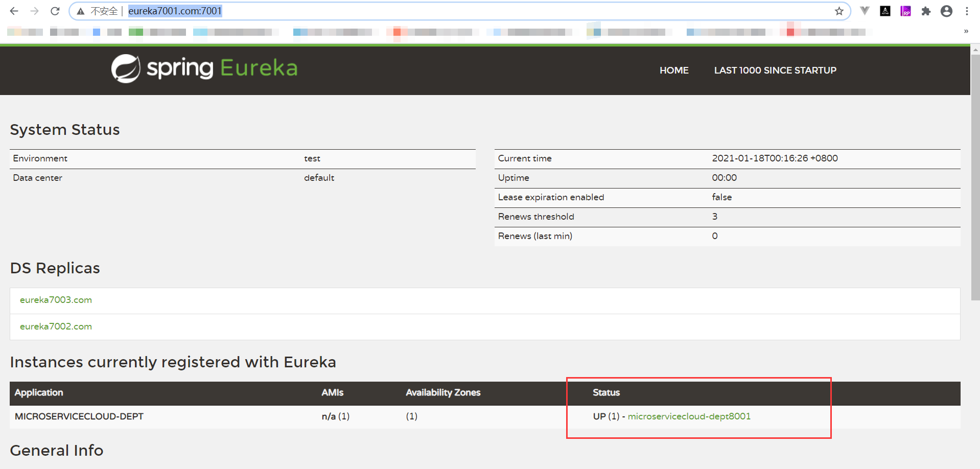Click the Spring Eureka logo
Screen dimensions: 980x469
pos(204,68)
